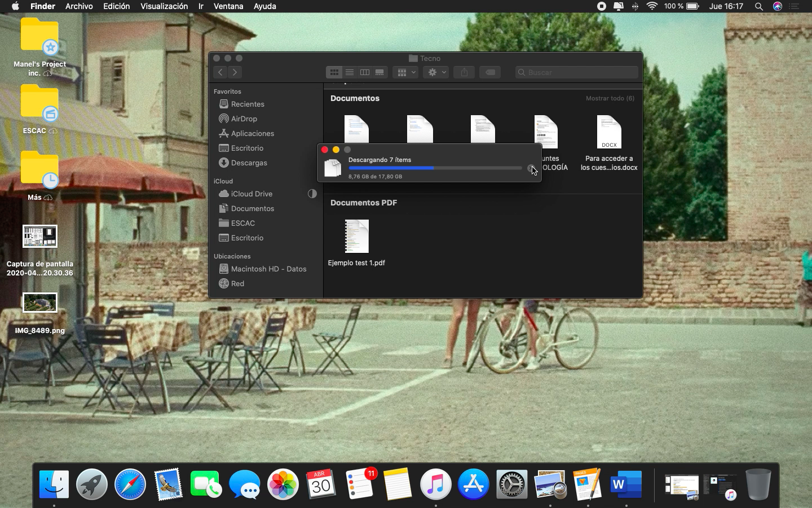Open Spotlight search in menu bar
The height and width of the screenshot is (508, 812).
tap(759, 6)
